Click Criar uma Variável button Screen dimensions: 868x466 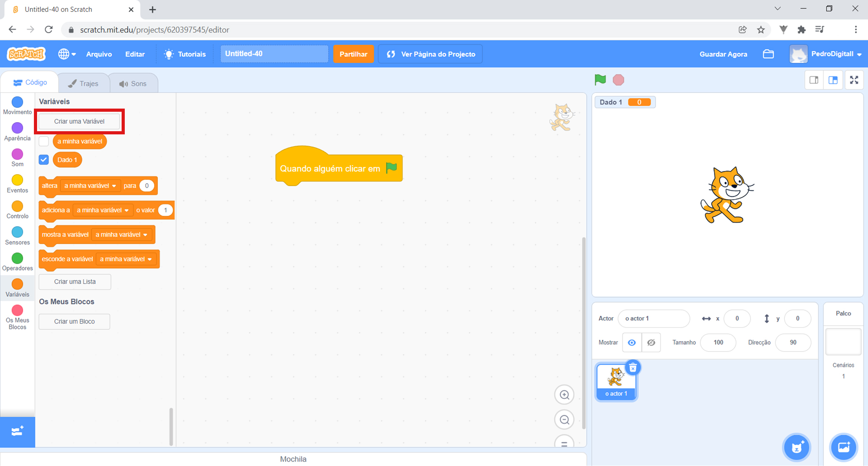pyautogui.click(x=79, y=121)
